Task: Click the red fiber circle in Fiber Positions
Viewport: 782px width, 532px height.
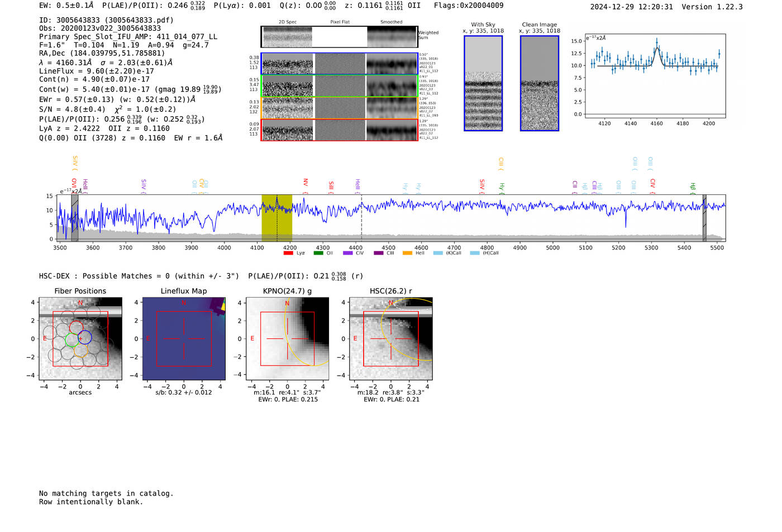Action: click(x=76, y=328)
